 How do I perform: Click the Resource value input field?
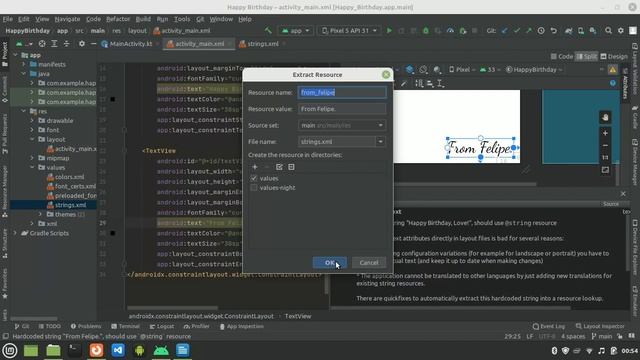pyautogui.click(x=342, y=109)
